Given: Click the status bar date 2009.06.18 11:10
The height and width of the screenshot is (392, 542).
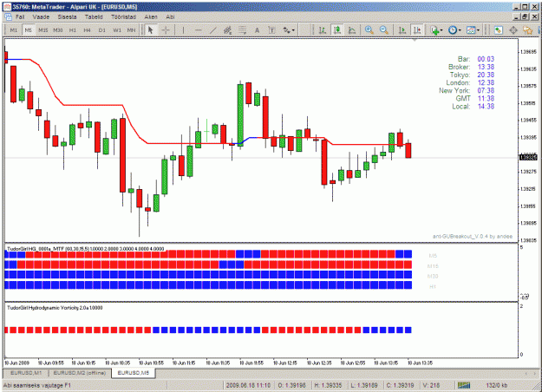Looking at the screenshot, I should point(248,385).
